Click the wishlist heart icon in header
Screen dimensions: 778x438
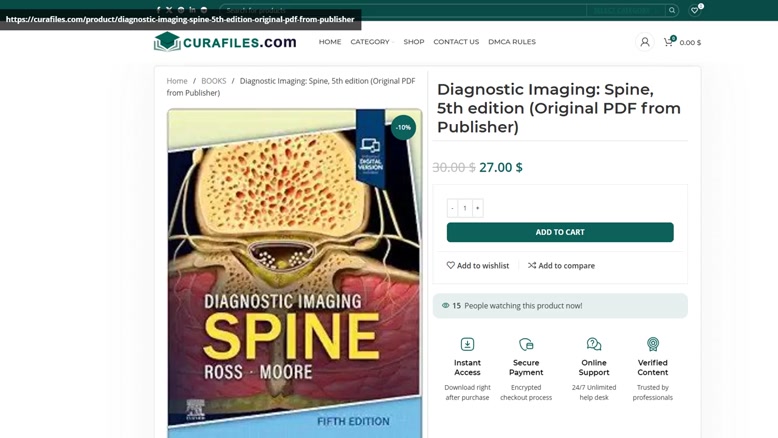point(695,10)
